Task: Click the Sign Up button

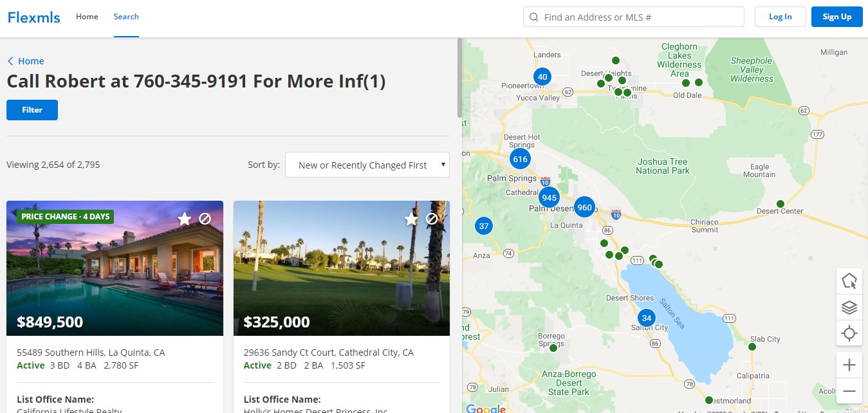Action: pyautogui.click(x=836, y=17)
